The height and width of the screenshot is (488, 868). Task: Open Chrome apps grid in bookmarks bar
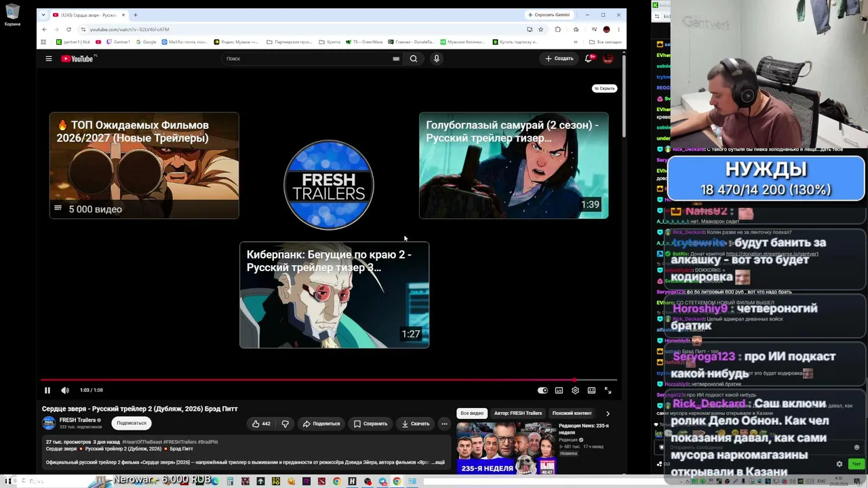43,42
